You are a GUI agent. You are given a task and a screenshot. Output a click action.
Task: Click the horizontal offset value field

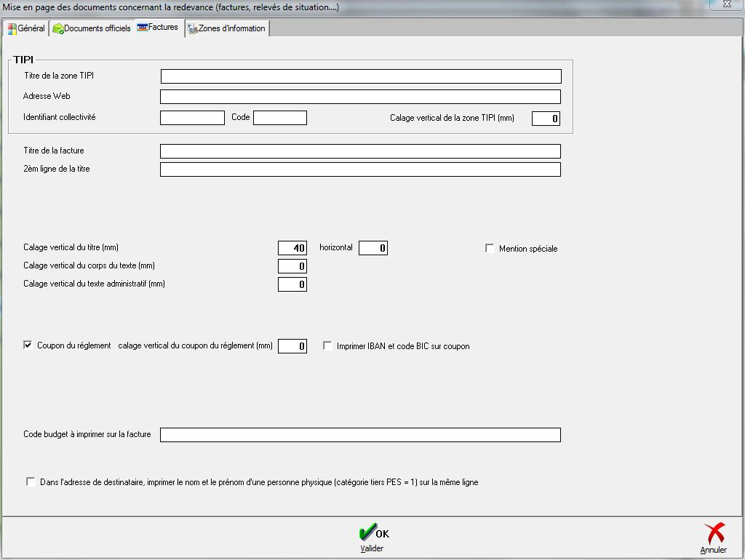click(373, 248)
